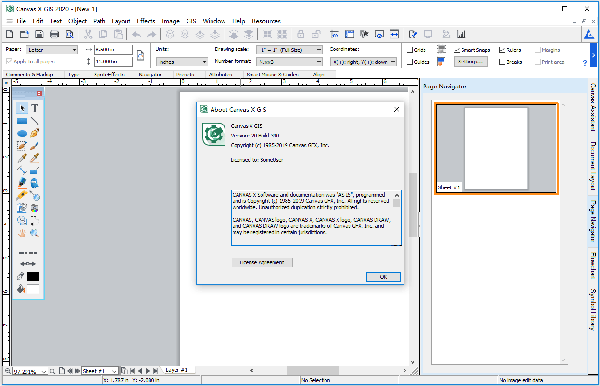Open the Number format dropdown
The width and height of the screenshot is (600, 386).
click(289, 62)
